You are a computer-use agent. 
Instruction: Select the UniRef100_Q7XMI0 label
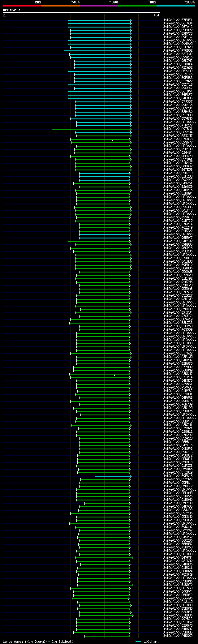point(178,258)
